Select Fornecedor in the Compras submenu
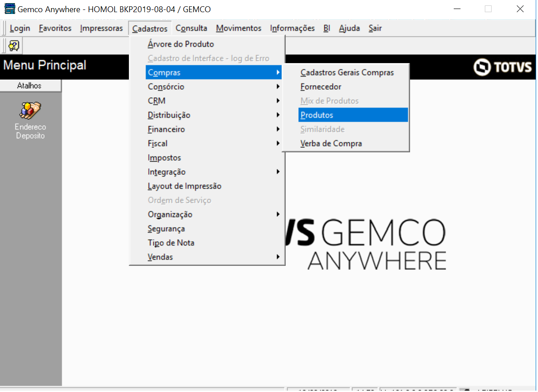Screen dimensions: 538x392 pos(353,87)
